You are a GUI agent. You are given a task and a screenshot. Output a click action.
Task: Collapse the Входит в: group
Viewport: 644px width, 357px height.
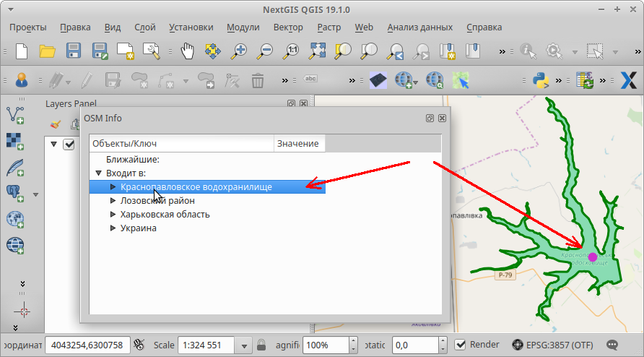tap(99, 173)
